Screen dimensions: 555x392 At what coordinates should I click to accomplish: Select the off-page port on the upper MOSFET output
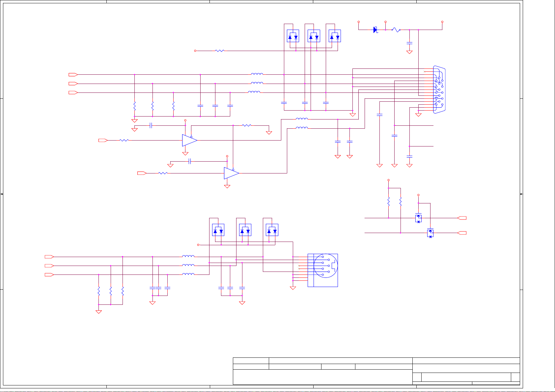462,218
